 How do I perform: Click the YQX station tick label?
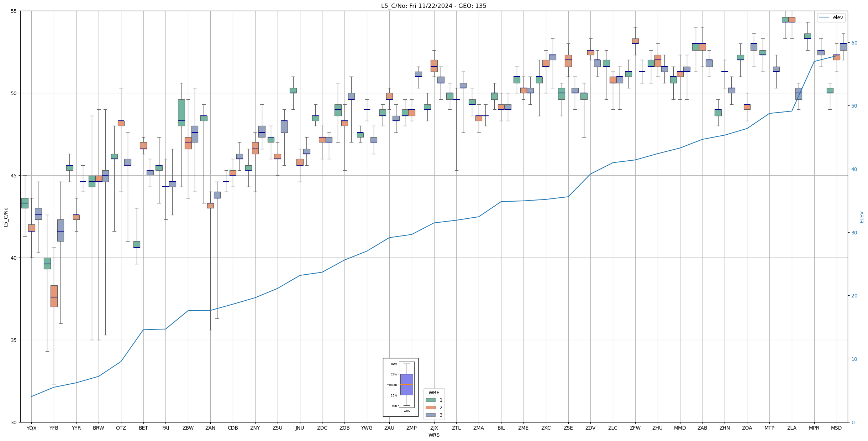pos(31,428)
